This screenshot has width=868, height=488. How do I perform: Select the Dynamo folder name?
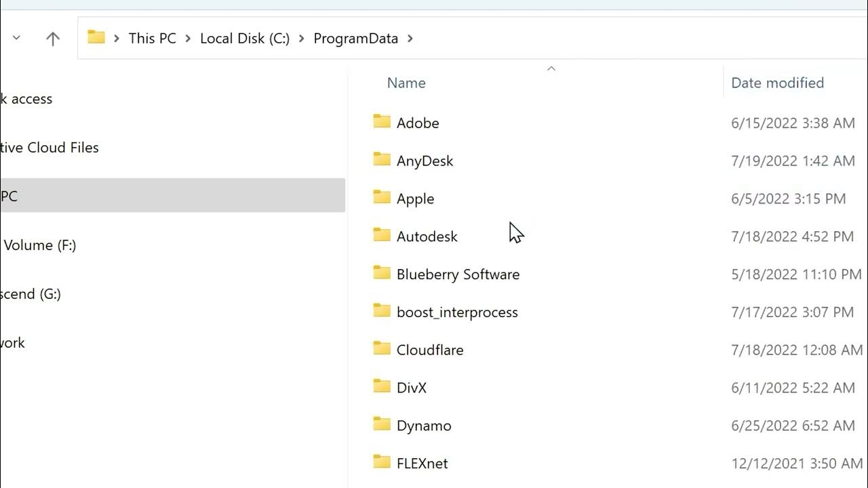click(424, 426)
